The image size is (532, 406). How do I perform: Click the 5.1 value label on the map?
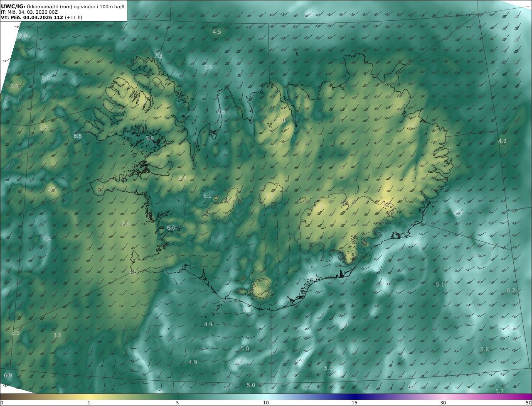pyautogui.click(x=440, y=284)
